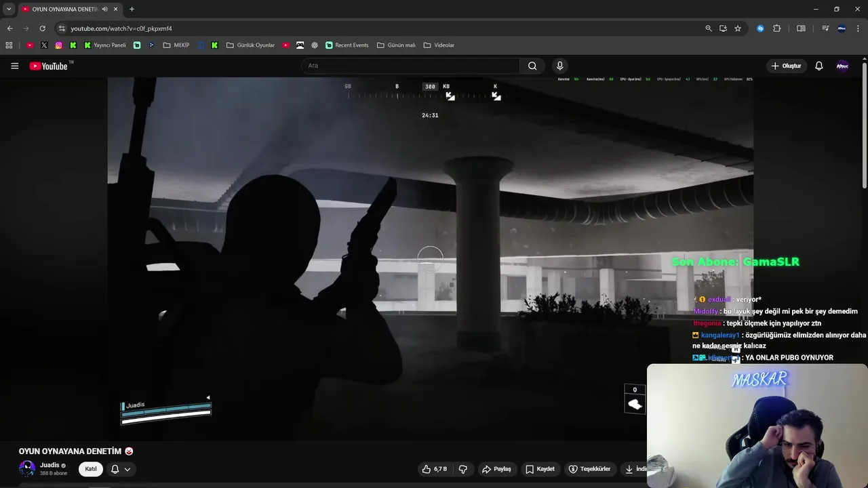Open a new tab with plus
868x488 pixels.
point(132,9)
